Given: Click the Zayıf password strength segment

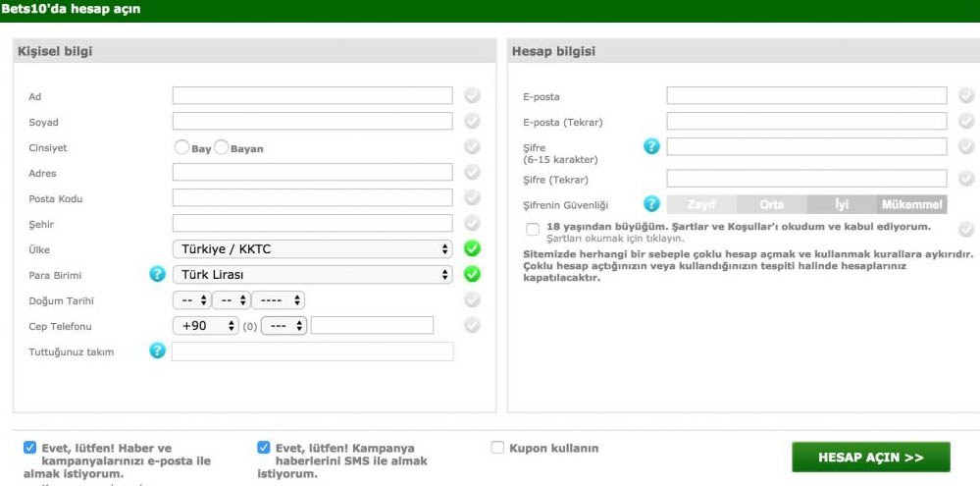Looking at the screenshot, I should [x=701, y=204].
